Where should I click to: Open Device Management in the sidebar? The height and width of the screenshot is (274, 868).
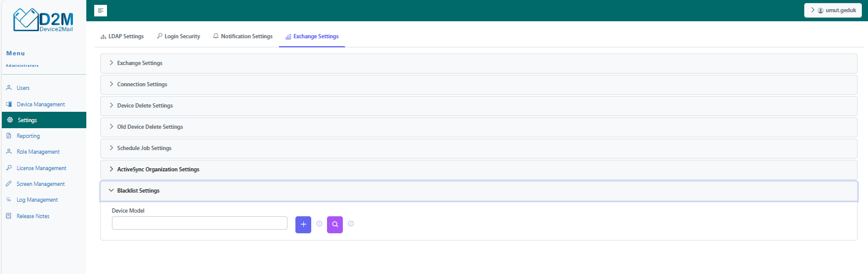pos(40,104)
